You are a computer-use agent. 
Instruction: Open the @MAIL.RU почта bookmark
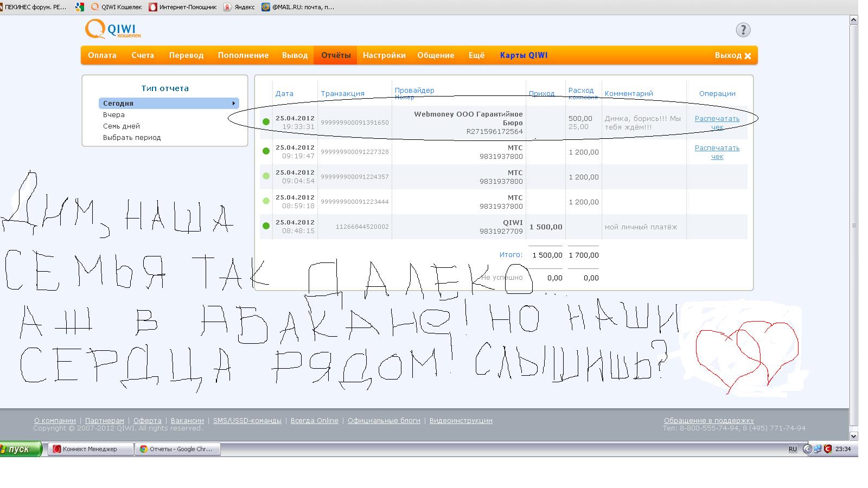coord(298,7)
